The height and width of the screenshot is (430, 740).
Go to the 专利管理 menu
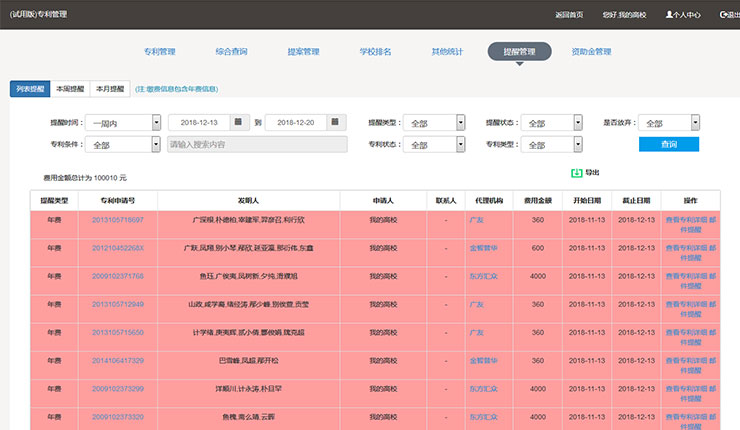(159, 51)
